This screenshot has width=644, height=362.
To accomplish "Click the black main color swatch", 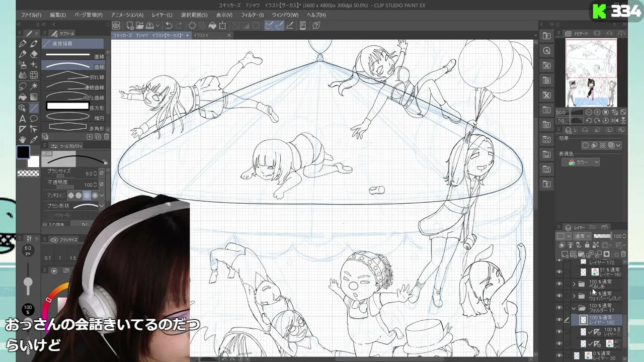I will point(23,152).
